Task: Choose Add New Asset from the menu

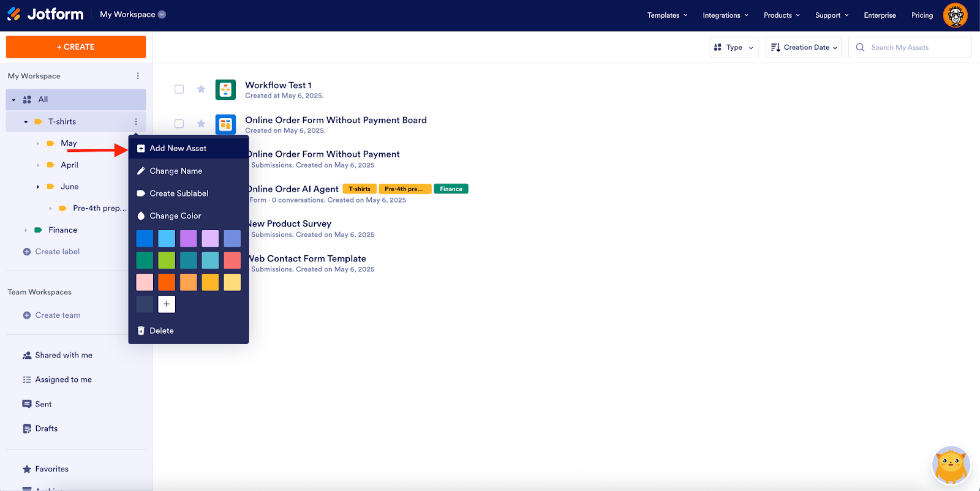Action: tap(189, 148)
